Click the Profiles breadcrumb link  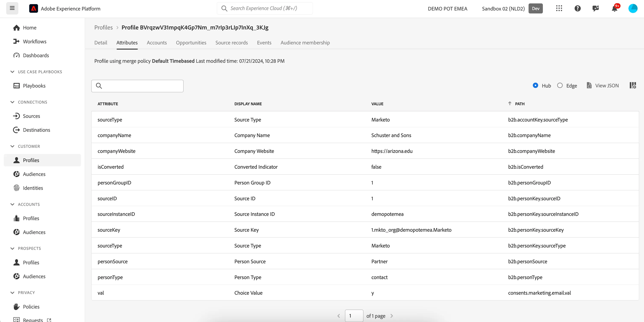[x=103, y=28]
